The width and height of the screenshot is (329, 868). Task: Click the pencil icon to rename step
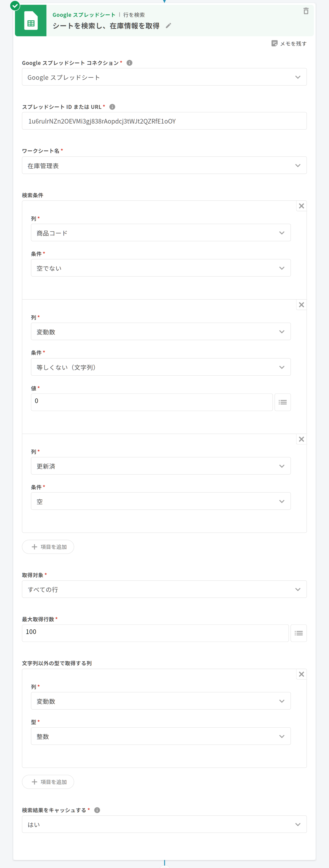(168, 26)
